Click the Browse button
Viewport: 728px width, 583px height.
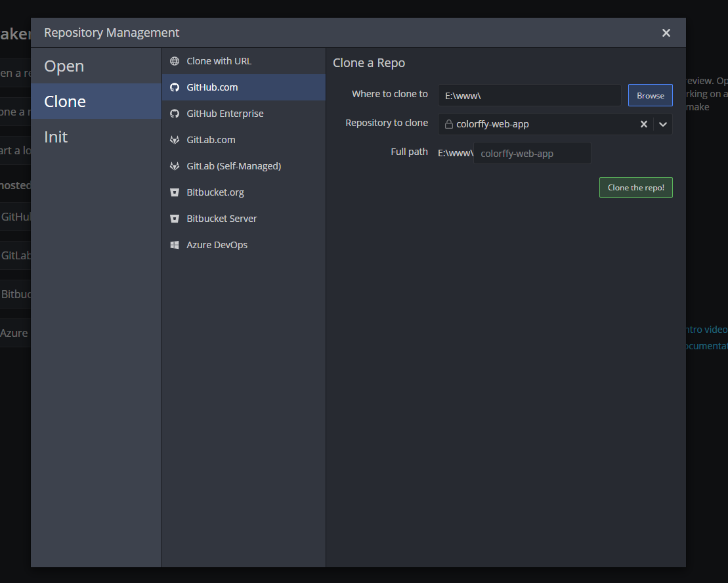coord(650,96)
